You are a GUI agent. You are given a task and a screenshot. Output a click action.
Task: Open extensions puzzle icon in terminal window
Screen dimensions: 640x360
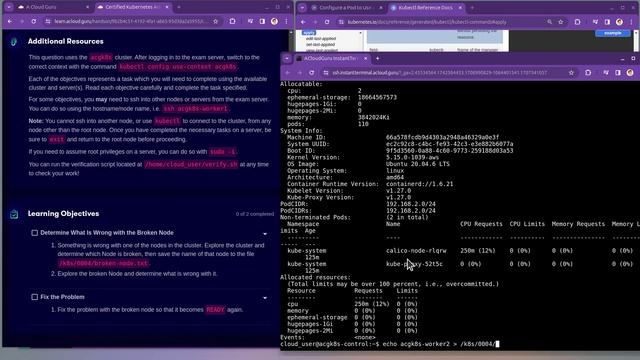(x=588, y=73)
